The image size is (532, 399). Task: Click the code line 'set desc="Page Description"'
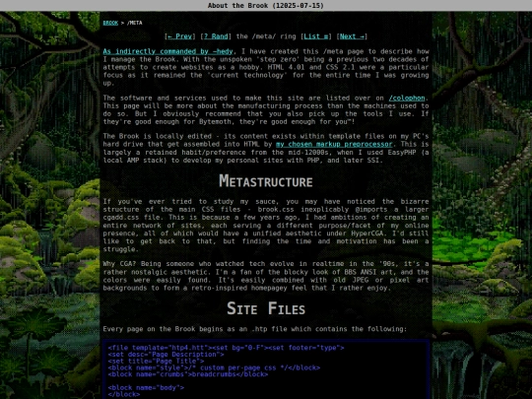tap(166, 355)
